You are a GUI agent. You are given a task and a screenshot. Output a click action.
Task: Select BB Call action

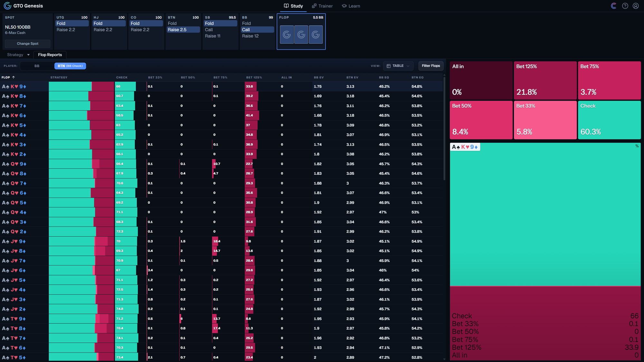pos(258,30)
